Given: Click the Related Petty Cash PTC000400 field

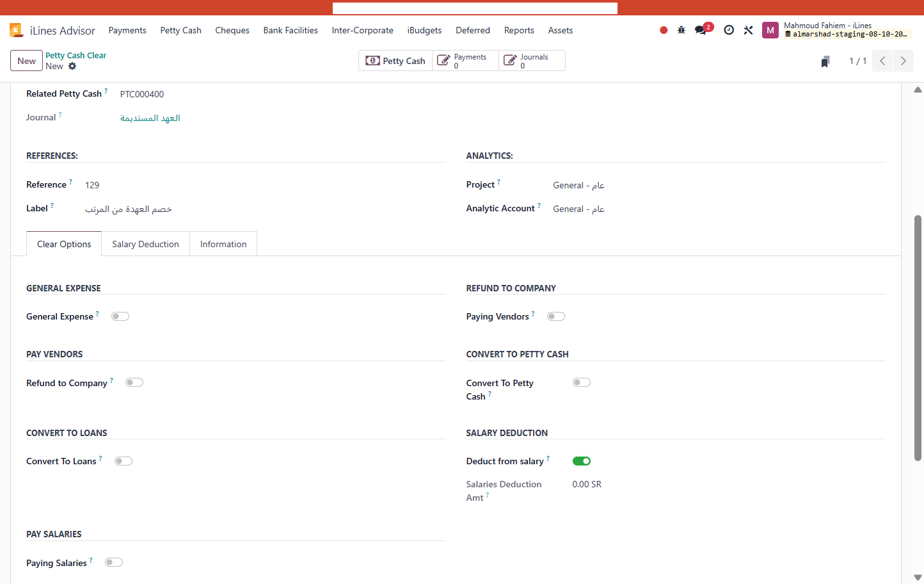Looking at the screenshot, I should coord(142,94).
